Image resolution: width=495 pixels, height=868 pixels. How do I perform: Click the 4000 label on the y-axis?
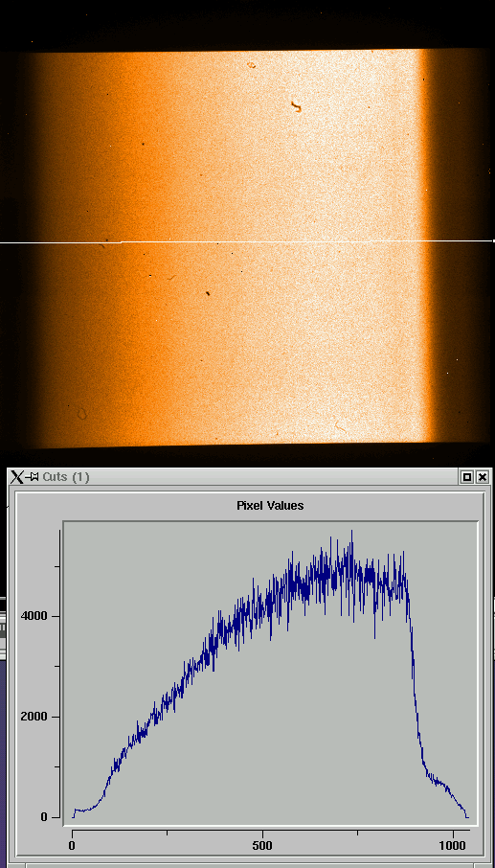click(34, 616)
